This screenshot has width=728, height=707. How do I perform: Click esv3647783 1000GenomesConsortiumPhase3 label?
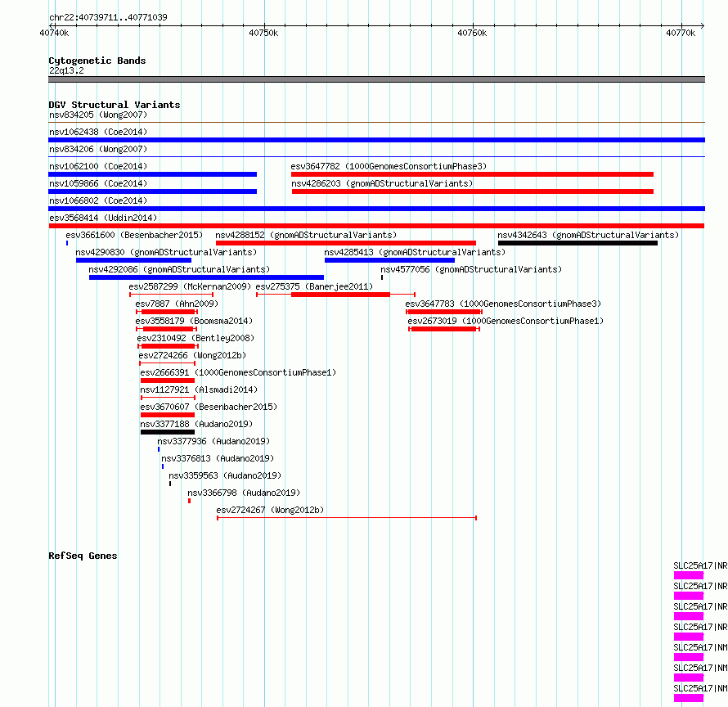[x=503, y=304]
